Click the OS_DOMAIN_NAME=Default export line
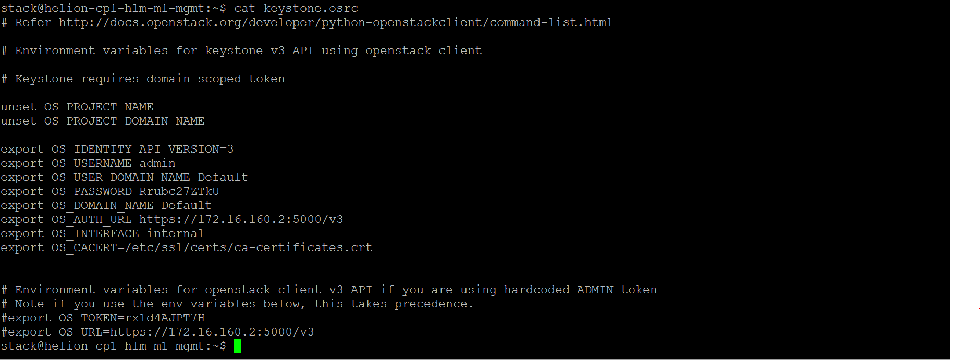Viewport: 980px width, 360px height. click(x=106, y=206)
